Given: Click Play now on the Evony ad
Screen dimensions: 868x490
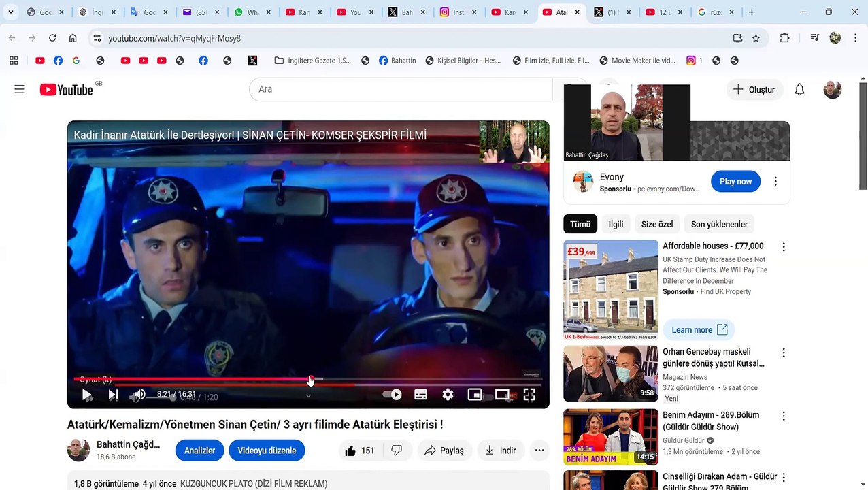Looking at the screenshot, I should click(x=735, y=182).
